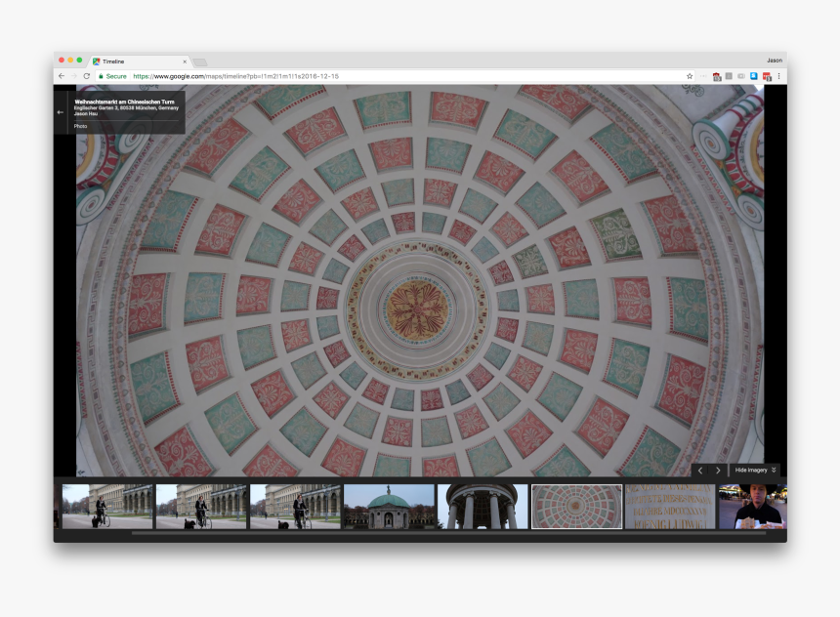Open the pavilion columns thumbnail

click(x=483, y=506)
